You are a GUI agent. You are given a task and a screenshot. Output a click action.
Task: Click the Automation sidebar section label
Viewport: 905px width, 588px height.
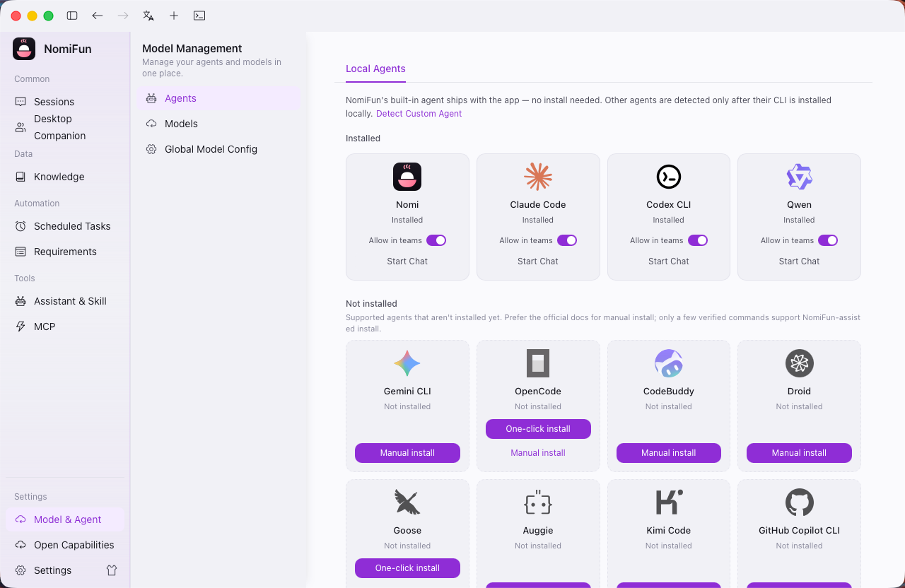(37, 204)
